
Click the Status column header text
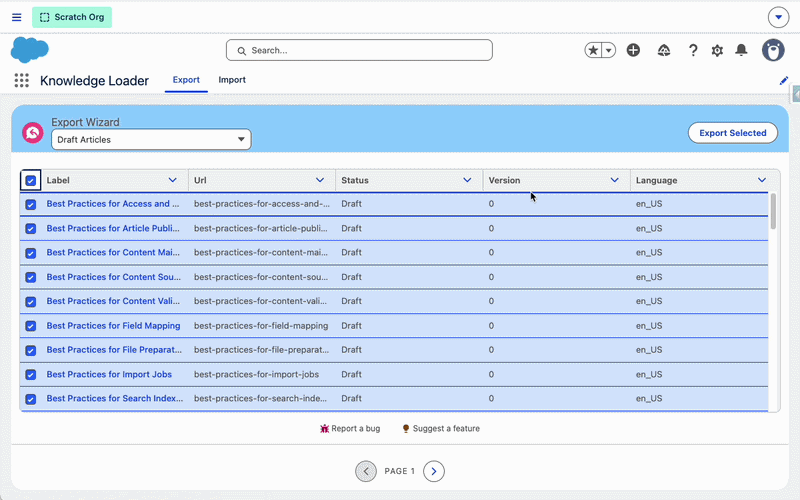pyautogui.click(x=355, y=180)
